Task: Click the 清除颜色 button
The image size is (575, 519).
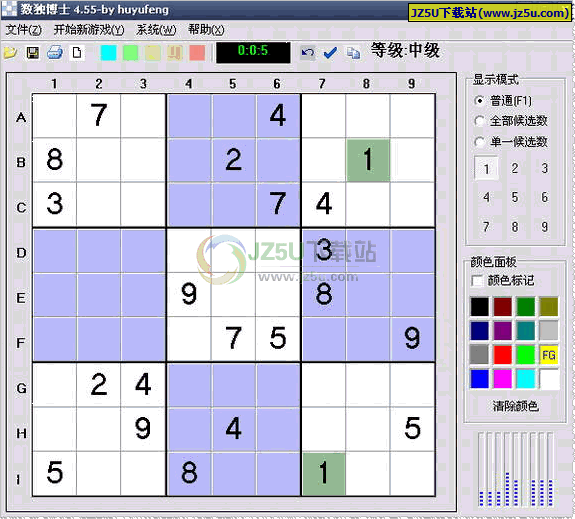Action: point(515,406)
